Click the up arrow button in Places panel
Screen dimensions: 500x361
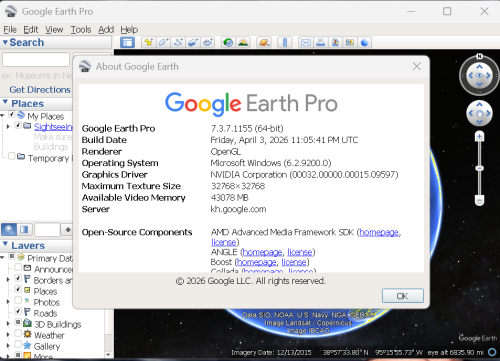coord(68,229)
